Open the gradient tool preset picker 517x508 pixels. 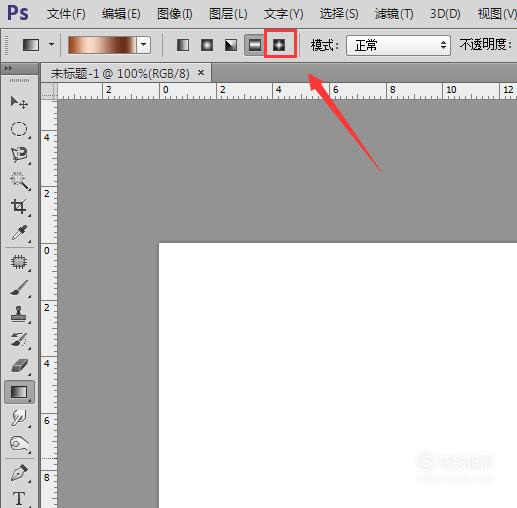[x=31, y=45]
